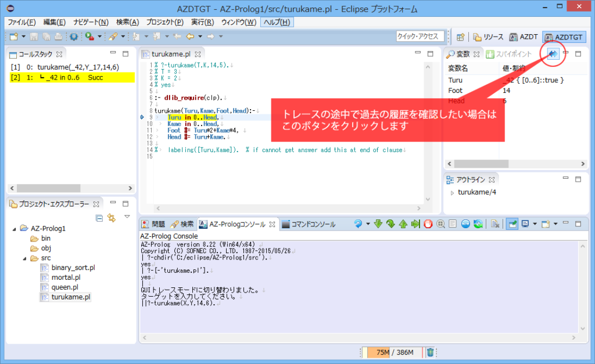Open the 検索(A) menu
Image resolution: width=595 pixels, height=364 pixels.
tap(127, 22)
